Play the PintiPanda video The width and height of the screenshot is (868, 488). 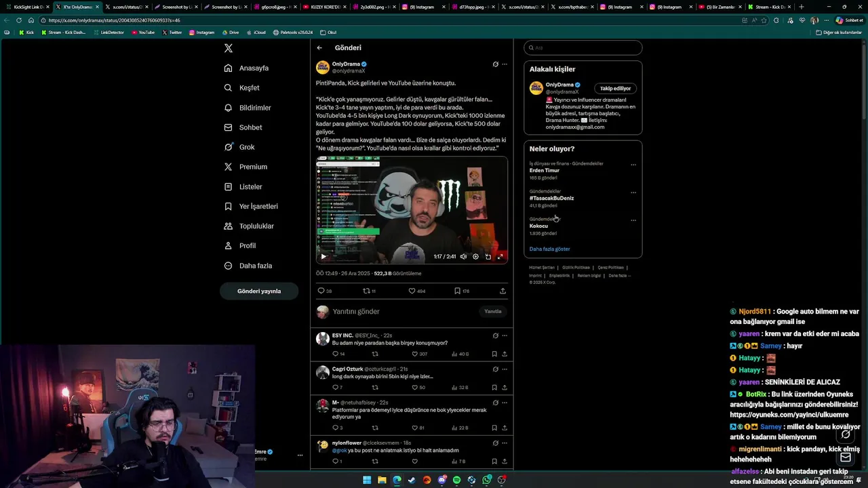pyautogui.click(x=323, y=256)
